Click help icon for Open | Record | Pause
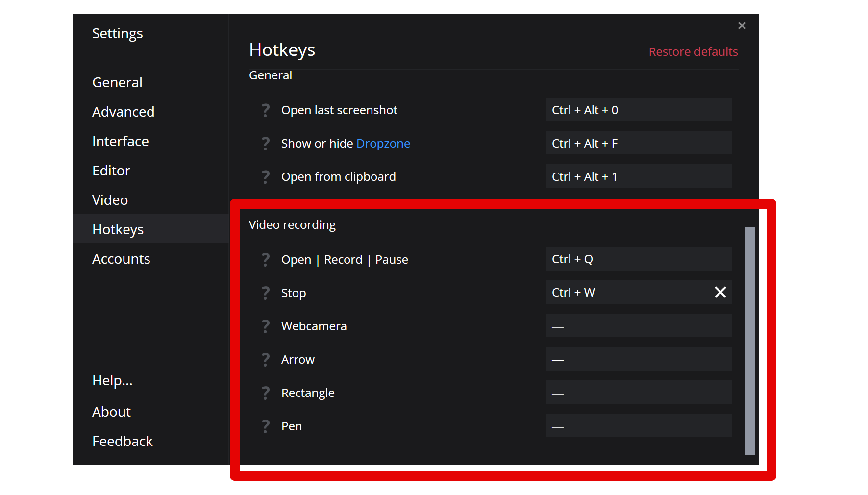868x495 pixels. [x=266, y=259]
